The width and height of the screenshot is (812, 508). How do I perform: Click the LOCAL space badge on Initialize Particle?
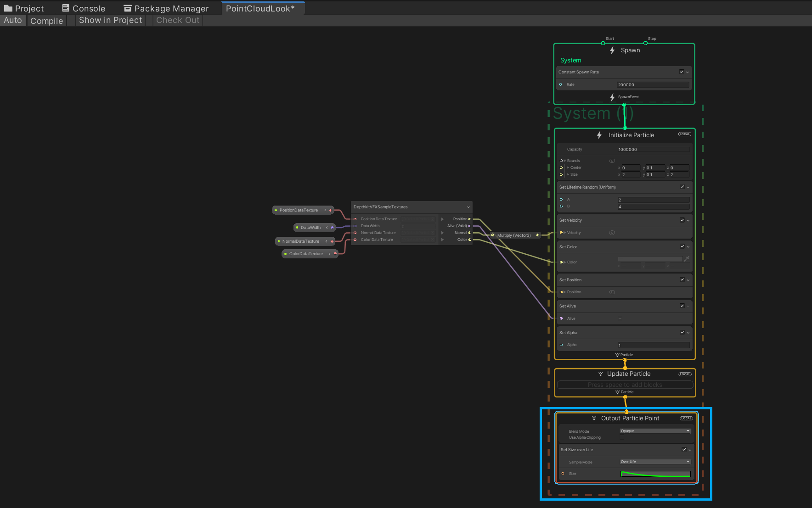coord(684,134)
